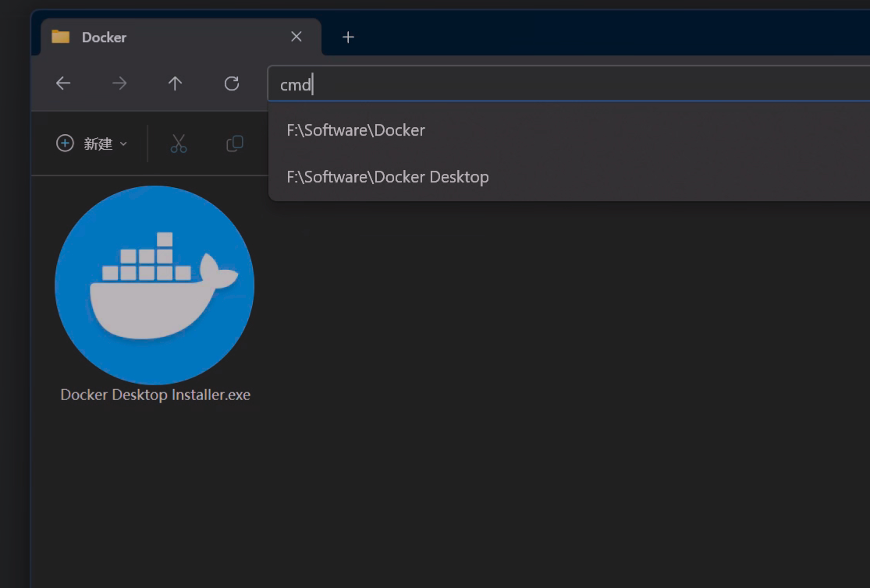
Task: Click the Copy icon in toolbar
Action: [234, 143]
